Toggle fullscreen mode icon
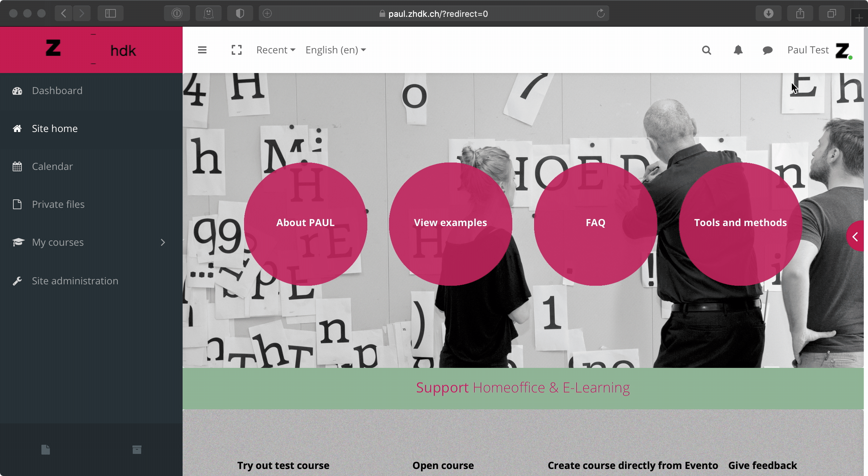Screen dimensions: 868x476 [237, 50]
